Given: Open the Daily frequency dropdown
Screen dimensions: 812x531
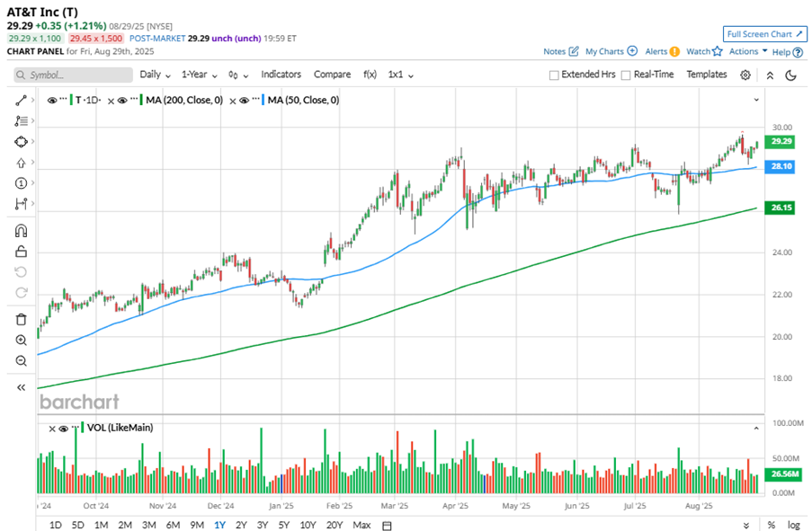Looking at the screenshot, I should click(x=155, y=75).
